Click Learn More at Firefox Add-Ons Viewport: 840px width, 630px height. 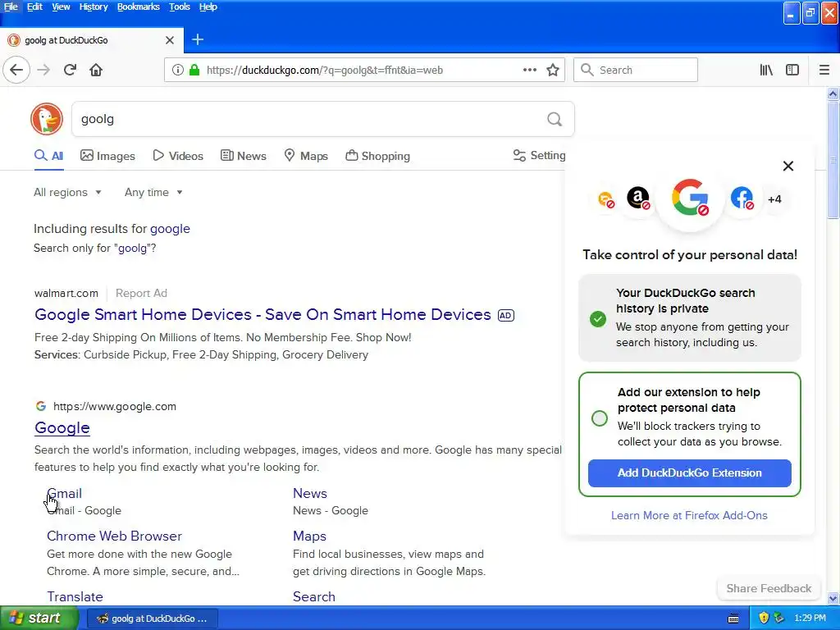tap(689, 515)
